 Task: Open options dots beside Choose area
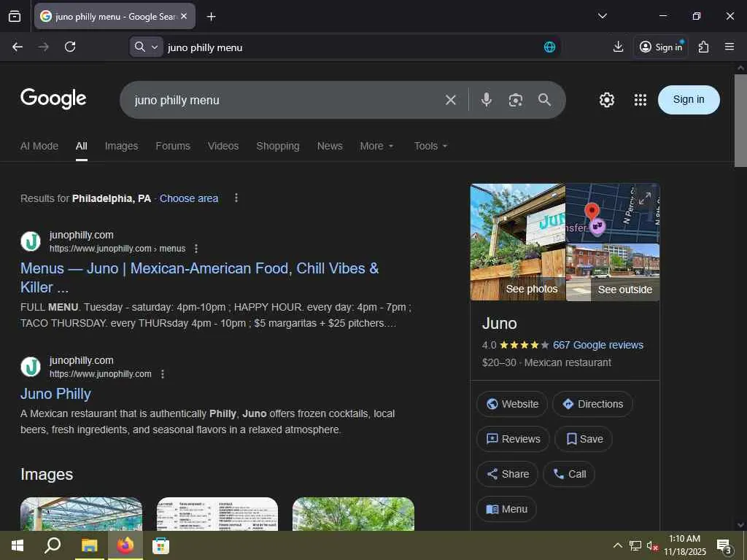click(x=236, y=198)
